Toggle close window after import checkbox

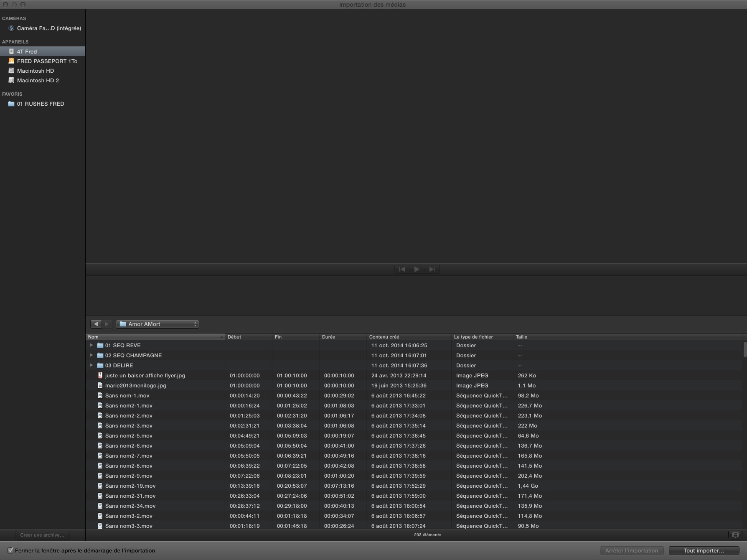10,550
